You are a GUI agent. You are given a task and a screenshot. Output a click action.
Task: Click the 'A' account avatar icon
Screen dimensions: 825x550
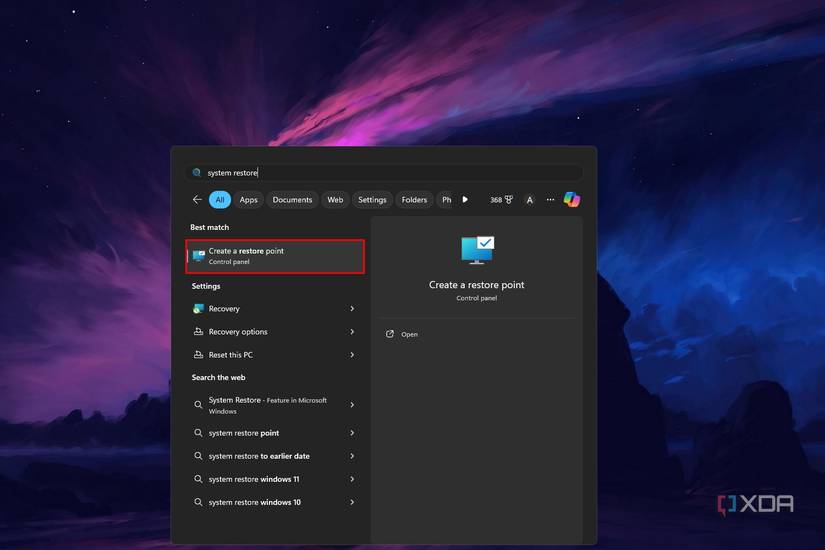529,200
